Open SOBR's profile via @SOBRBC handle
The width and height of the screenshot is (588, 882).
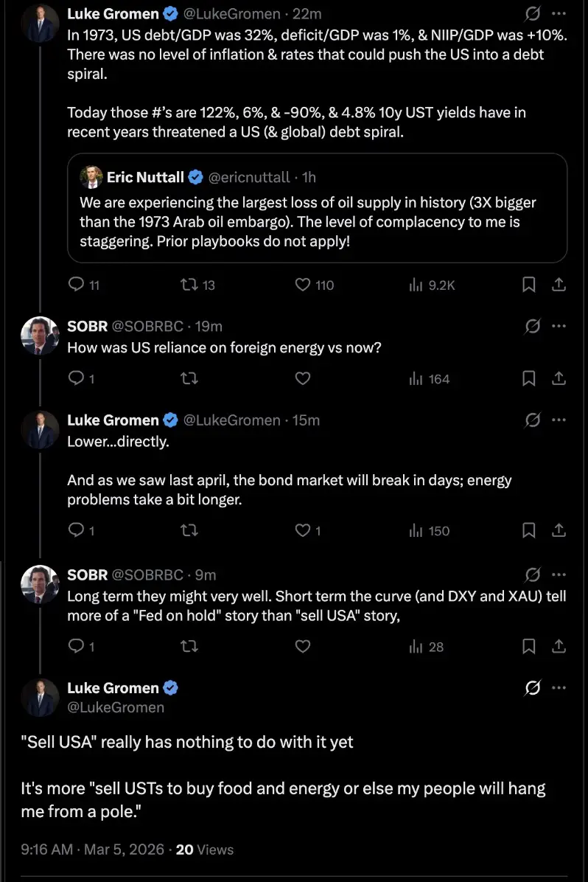147,326
